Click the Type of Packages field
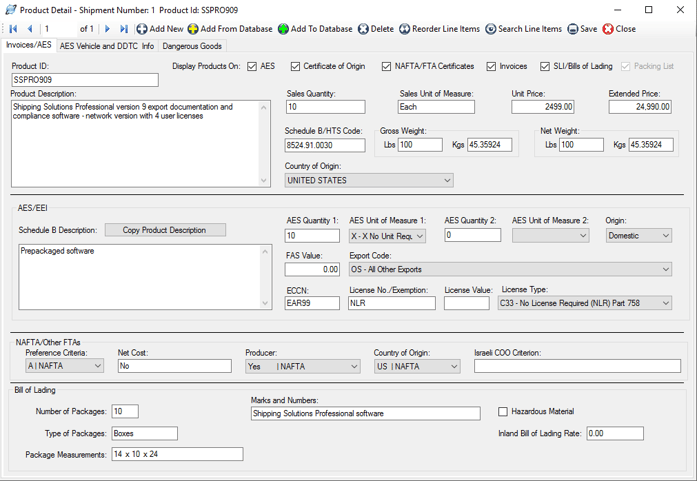This screenshot has width=697, height=481. 144,433
